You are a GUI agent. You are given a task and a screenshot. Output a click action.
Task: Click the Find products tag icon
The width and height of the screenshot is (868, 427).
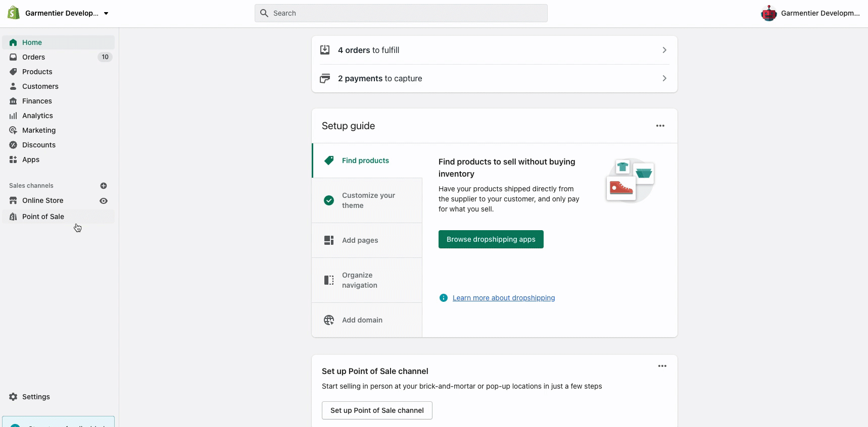pyautogui.click(x=329, y=161)
